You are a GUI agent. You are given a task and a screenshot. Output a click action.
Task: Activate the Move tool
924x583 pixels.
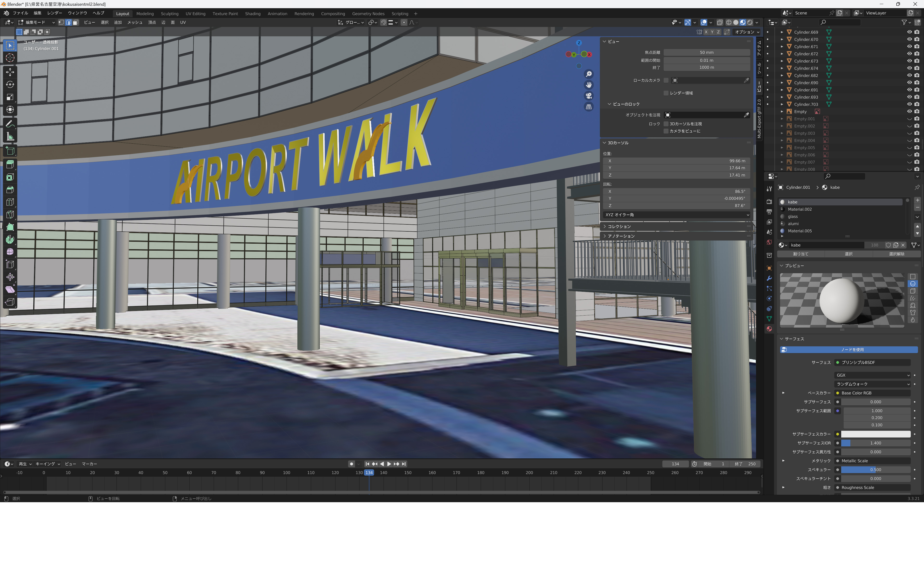click(x=10, y=72)
